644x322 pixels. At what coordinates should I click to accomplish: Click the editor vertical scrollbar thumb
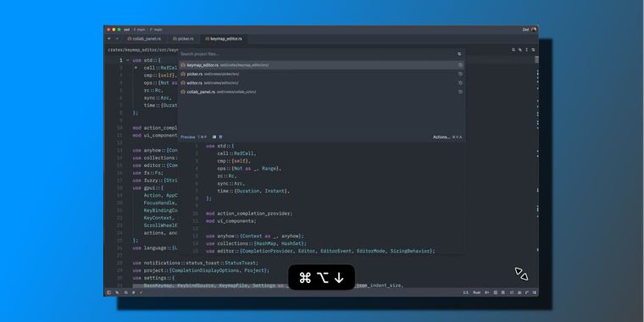pos(536,59)
